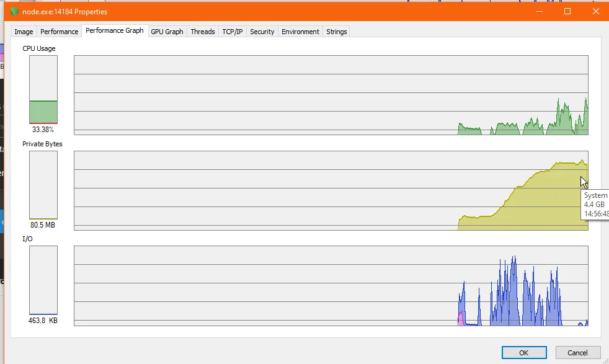Click the System 4.4 GB tooltip
The image size is (609, 364).
click(595, 205)
